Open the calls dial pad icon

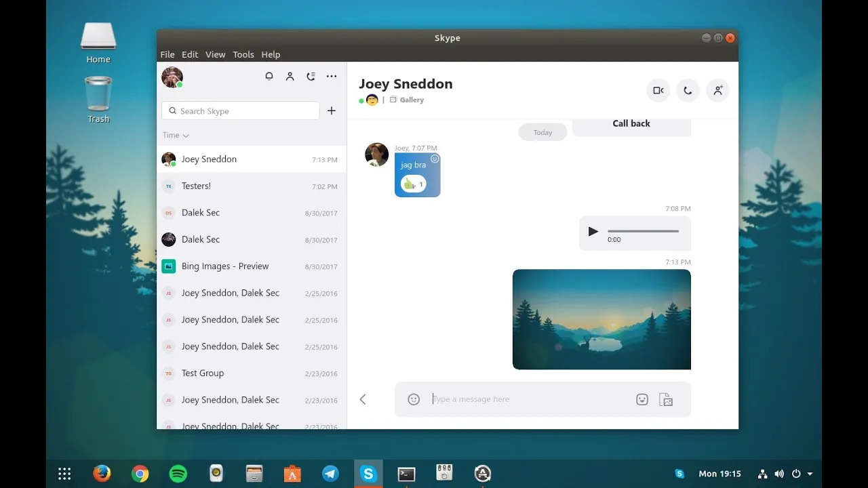311,77
